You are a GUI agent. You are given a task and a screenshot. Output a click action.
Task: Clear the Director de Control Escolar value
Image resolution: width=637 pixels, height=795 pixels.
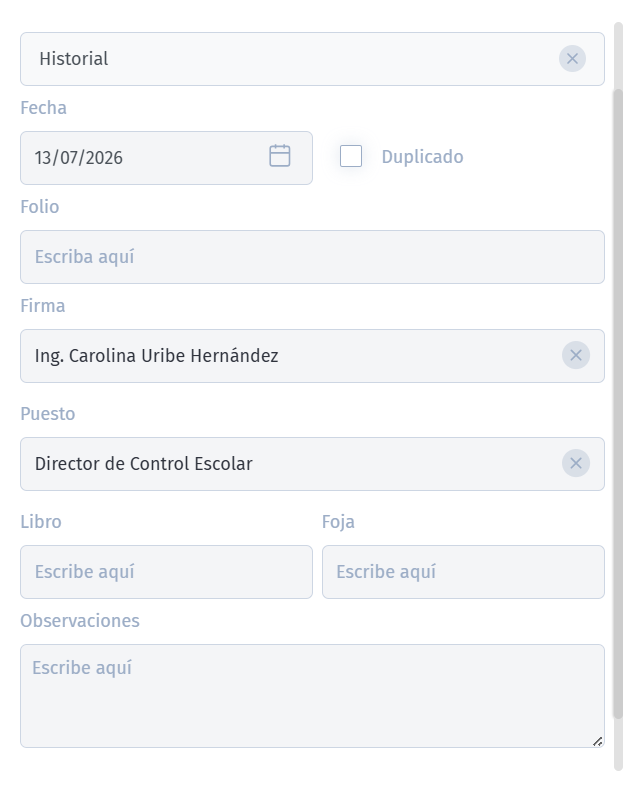coord(576,463)
